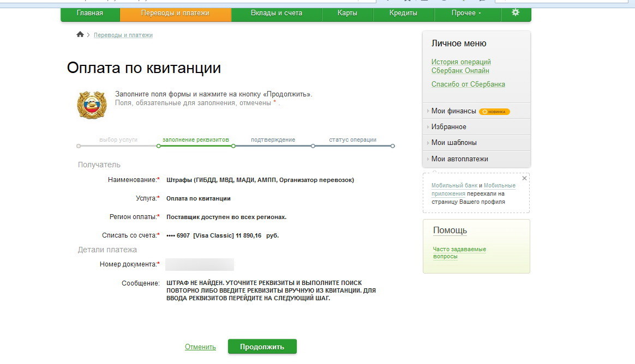The image size is (635, 364).
Task: Click the Visa Classic account text
Action: click(x=223, y=235)
